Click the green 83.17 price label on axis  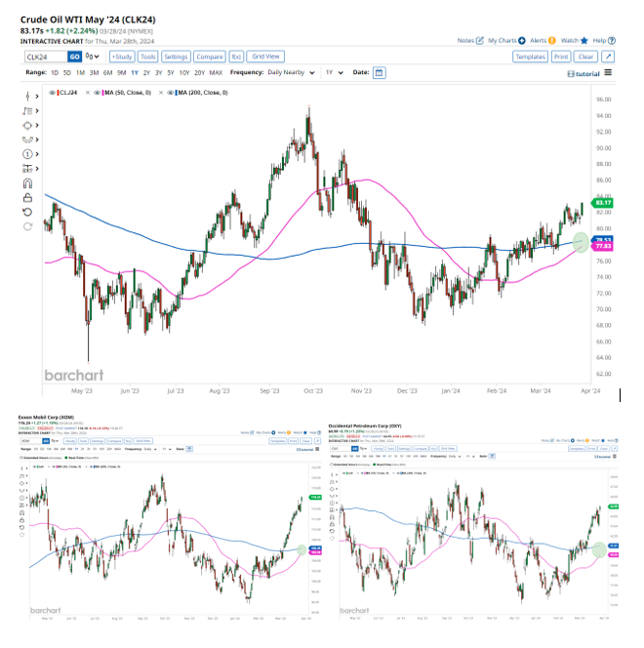[603, 203]
